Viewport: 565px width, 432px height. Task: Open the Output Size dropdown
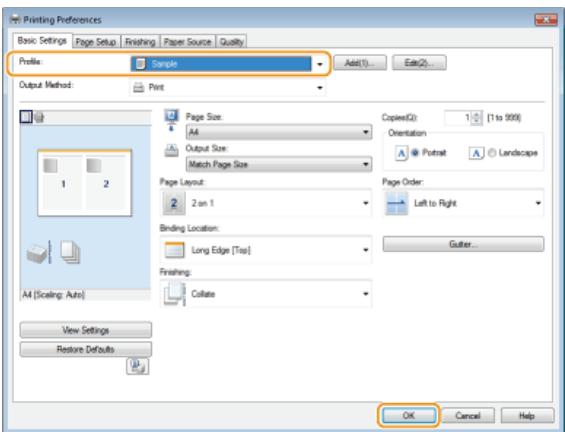279,165
